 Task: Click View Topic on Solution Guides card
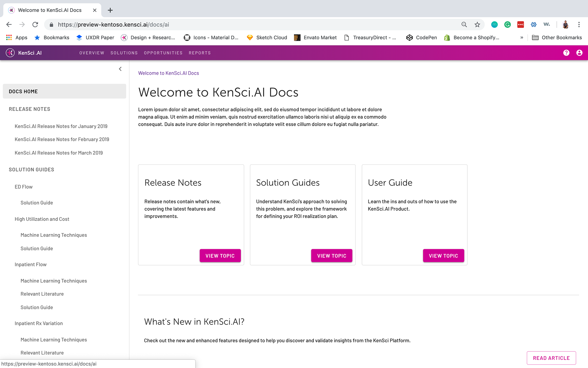pos(332,256)
